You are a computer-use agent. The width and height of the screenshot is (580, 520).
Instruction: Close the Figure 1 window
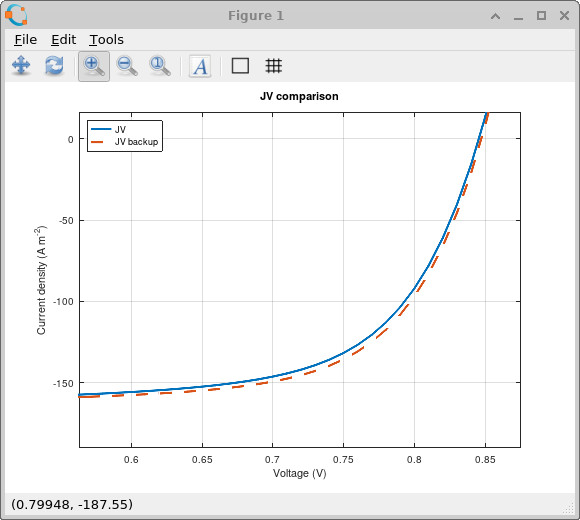click(x=564, y=16)
